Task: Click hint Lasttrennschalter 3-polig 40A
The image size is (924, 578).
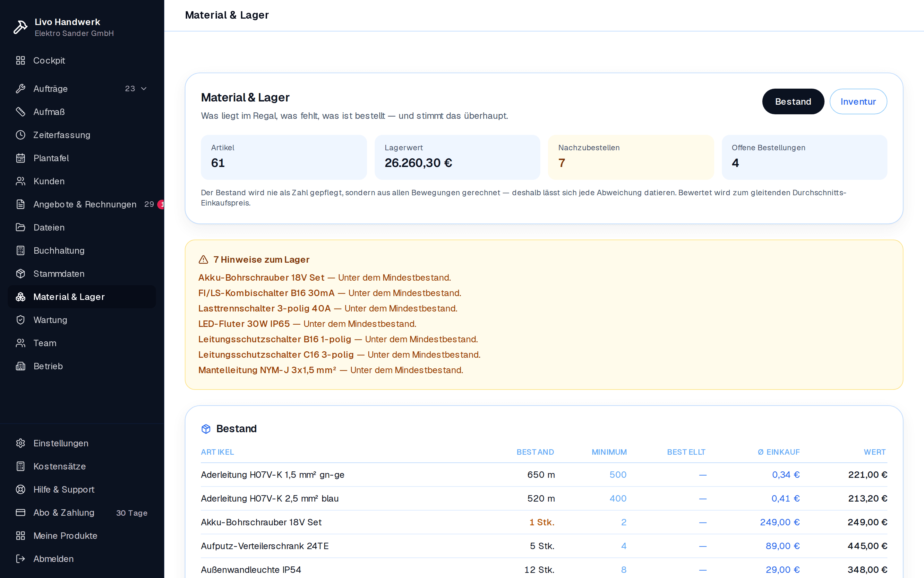Action: [264, 309]
